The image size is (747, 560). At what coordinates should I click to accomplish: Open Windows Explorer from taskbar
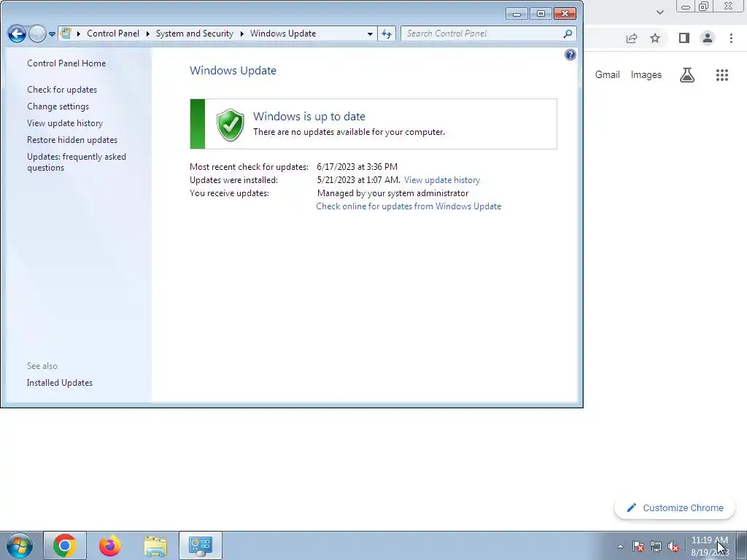155,545
